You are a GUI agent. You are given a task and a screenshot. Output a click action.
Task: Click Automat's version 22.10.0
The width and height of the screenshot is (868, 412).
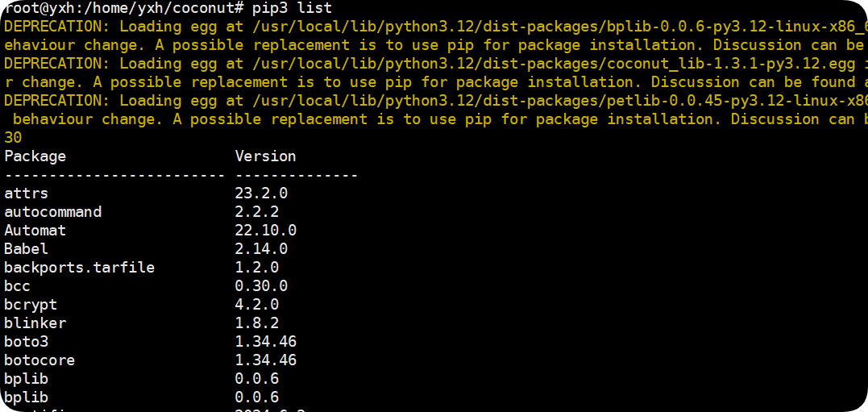(265, 231)
